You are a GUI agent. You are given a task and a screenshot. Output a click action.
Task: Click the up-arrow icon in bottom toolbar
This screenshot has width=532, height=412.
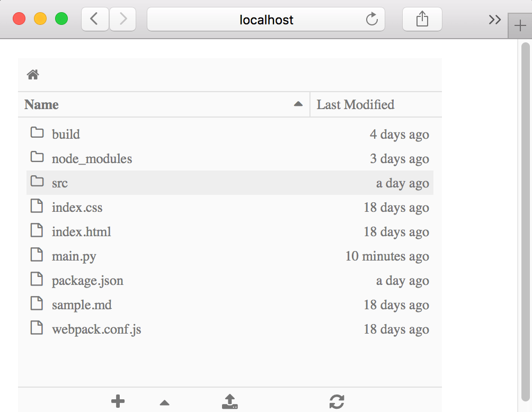[x=165, y=403]
